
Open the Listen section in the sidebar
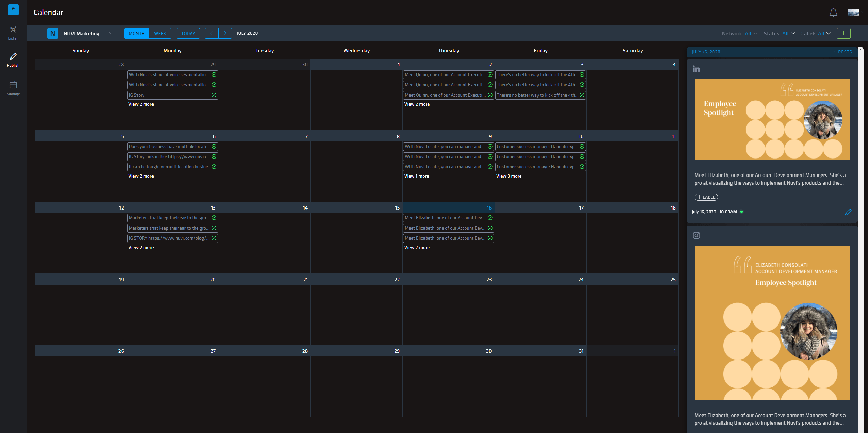(13, 33)
